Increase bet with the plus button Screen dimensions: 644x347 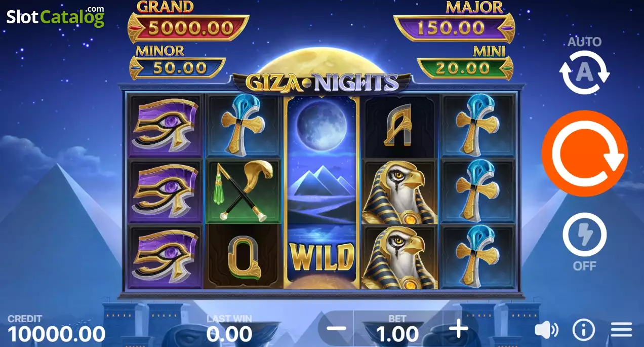coord(459,329)
